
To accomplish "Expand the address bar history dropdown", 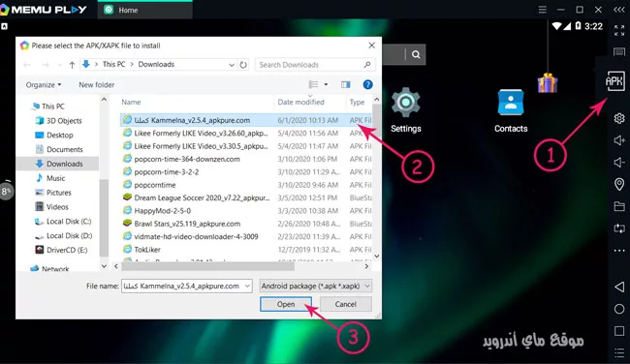I will tap(232, 65).
